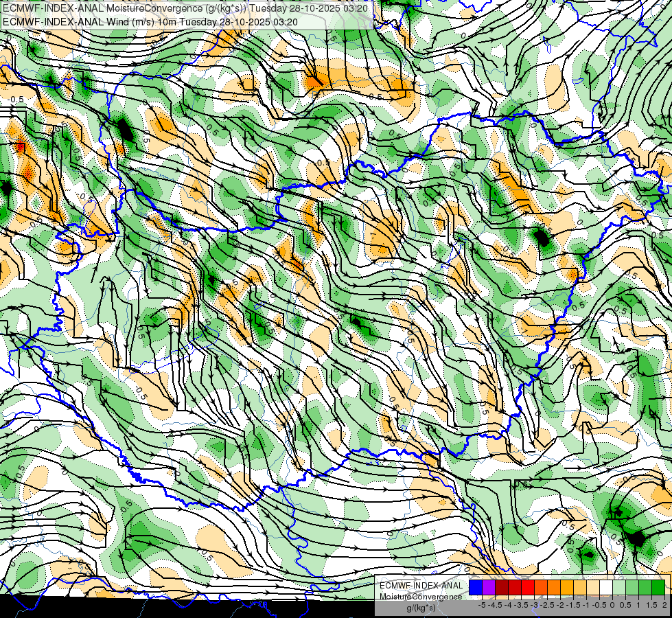Click the legend ECMWF-INDEX-ANAL label
This screenshot has width=672, height=618.
pos(421,586)
